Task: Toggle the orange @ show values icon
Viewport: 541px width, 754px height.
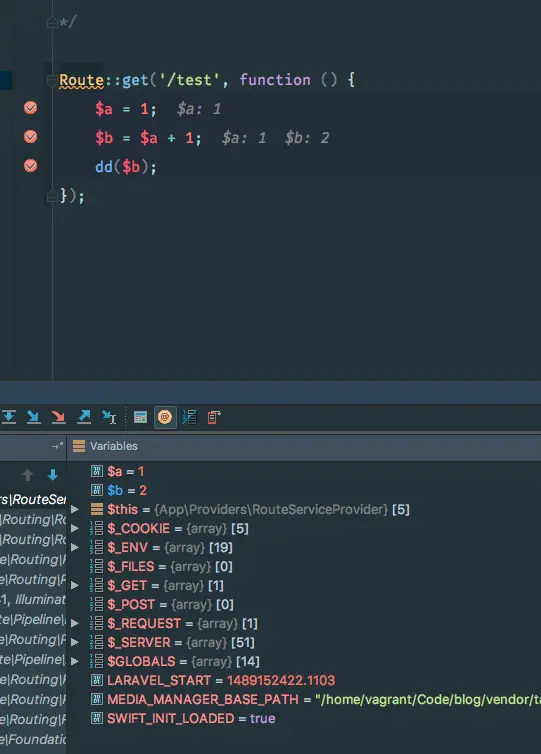Action: (165, 417)
